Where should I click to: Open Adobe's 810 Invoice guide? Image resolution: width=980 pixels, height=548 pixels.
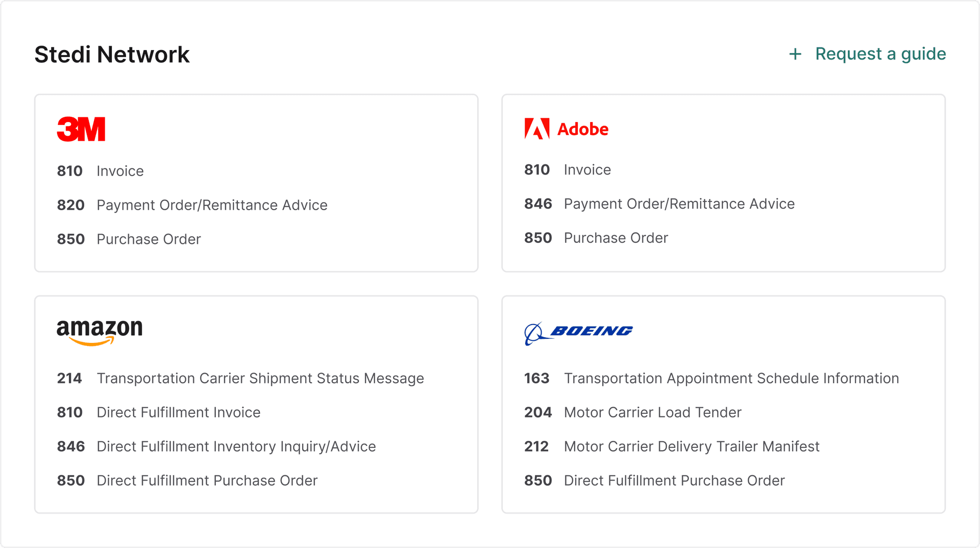tap(568, 170)
